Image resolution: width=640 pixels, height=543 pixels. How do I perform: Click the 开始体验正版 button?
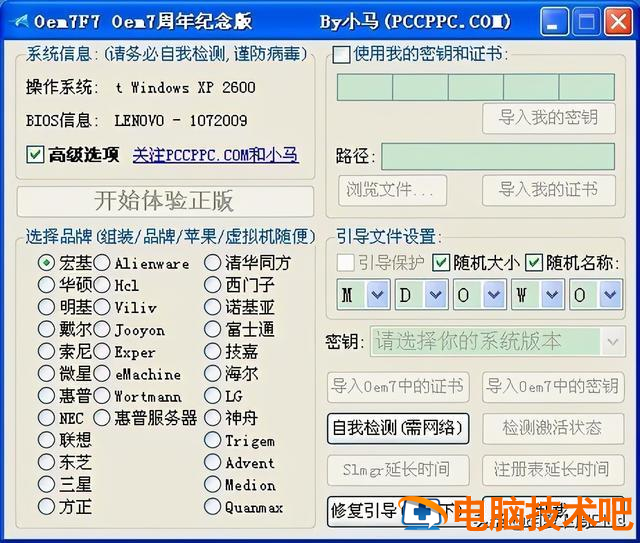point(165,201)
